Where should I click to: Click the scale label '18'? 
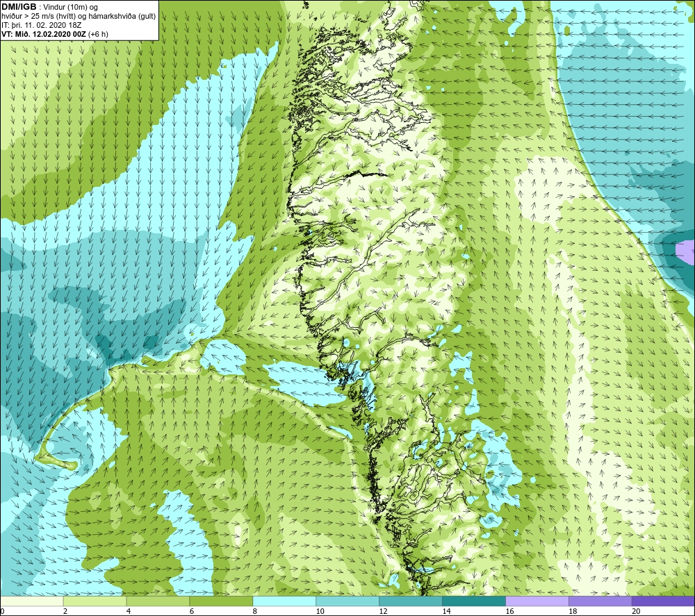[x=573, y=611]
